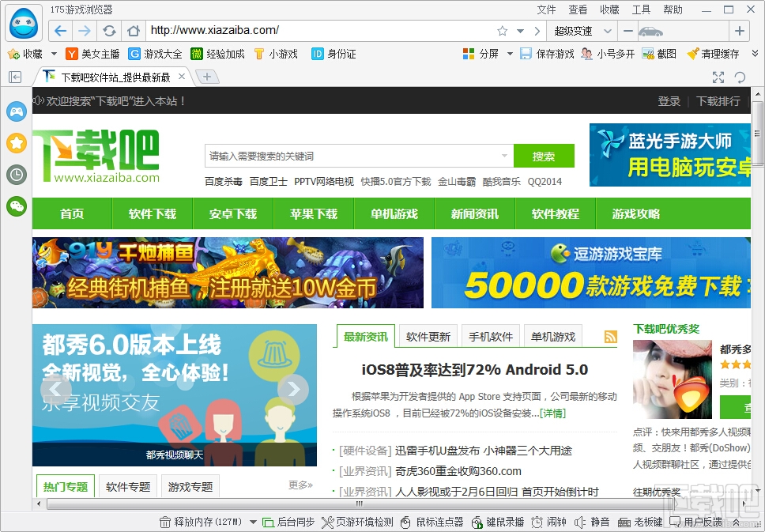The width and height of the screenshot is (765, 532).
Task: Click the [详情] details link
Action: click(552, 413)
